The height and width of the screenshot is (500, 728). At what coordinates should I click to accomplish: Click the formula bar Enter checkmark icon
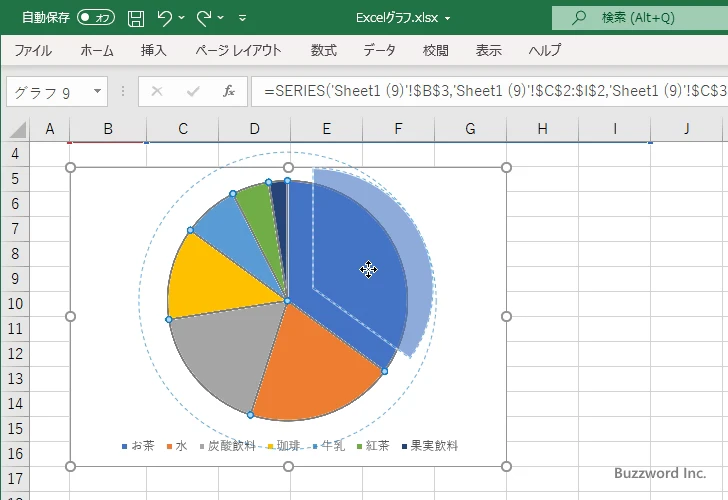point(192,92)
